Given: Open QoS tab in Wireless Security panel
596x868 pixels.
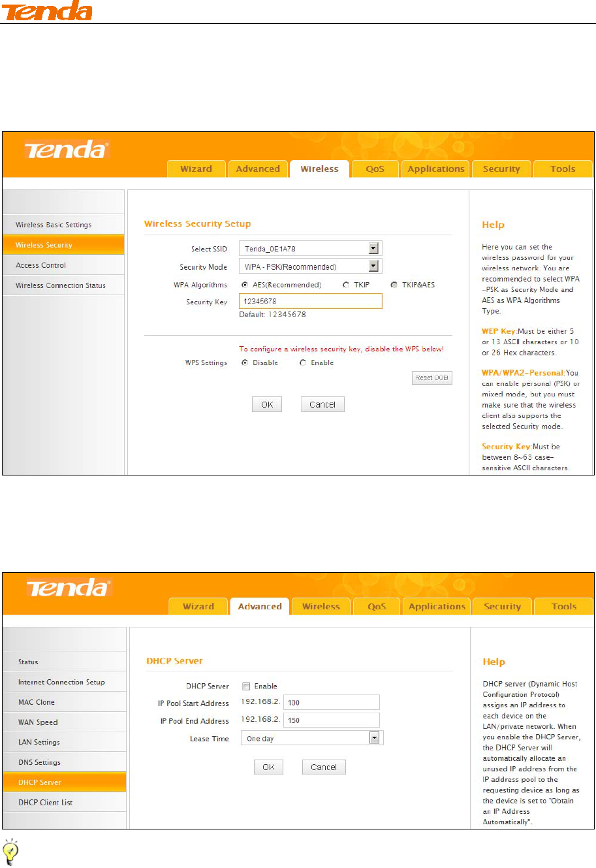Looking at the screenshot, I should tap(375, 169).
